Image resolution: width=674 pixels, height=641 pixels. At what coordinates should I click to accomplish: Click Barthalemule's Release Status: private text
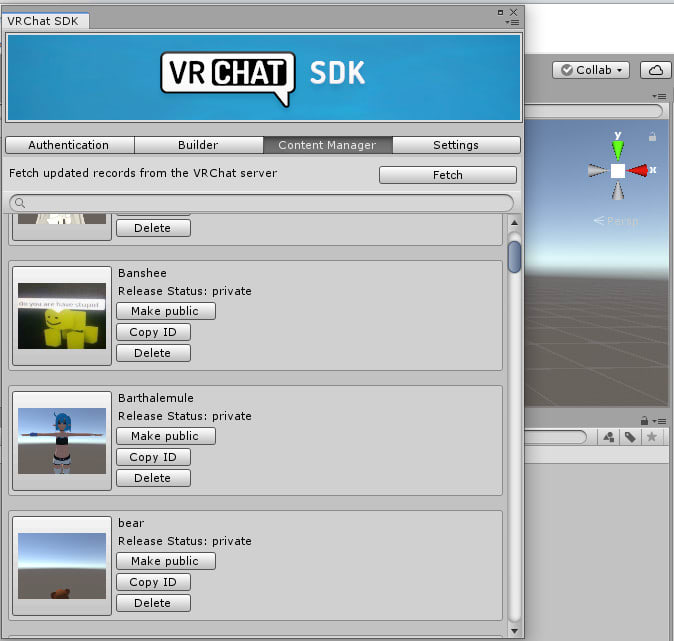point(185,416)
